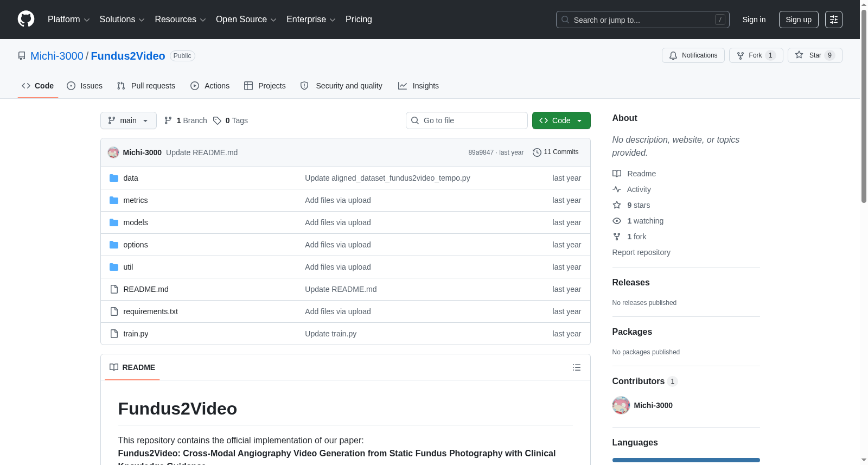Switch to the Security and quality tab
The image size is (868, 465).
click(341, 86)
